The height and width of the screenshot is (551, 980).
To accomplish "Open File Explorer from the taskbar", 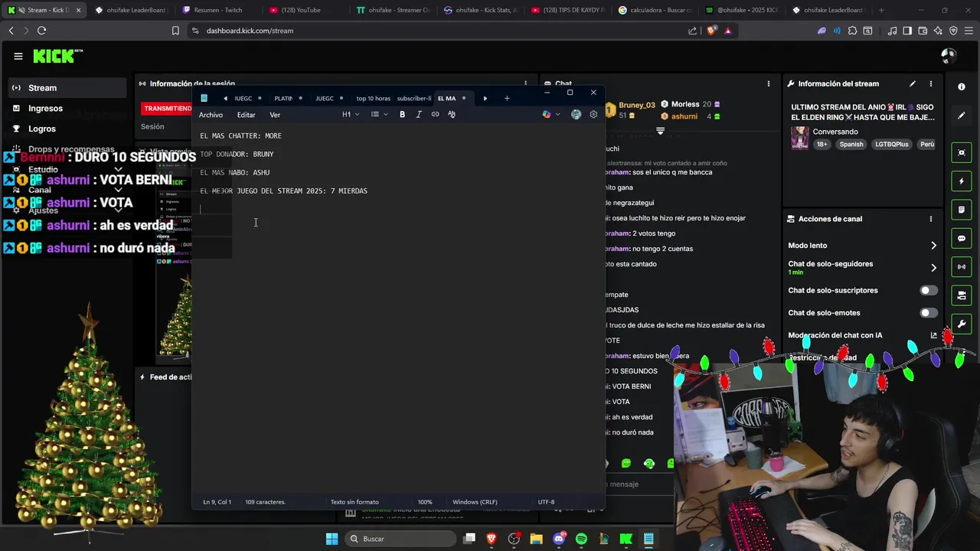I will pos(536,539).
